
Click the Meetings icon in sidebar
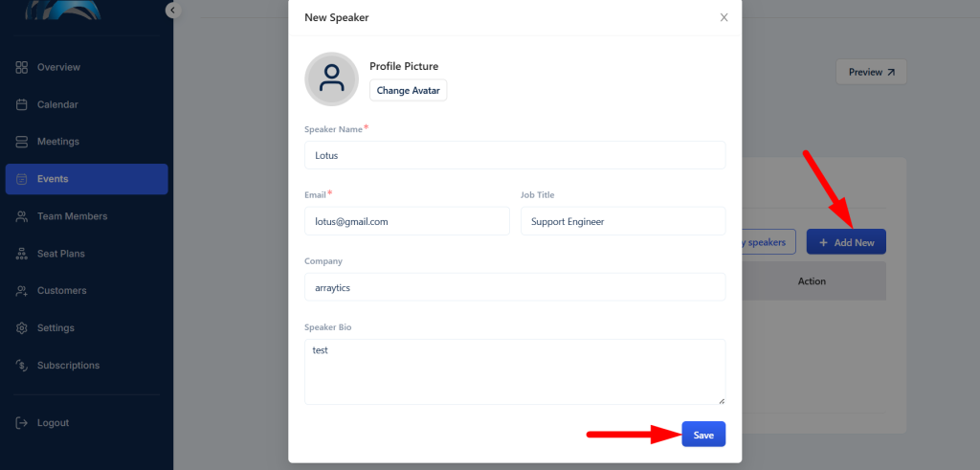22,142
